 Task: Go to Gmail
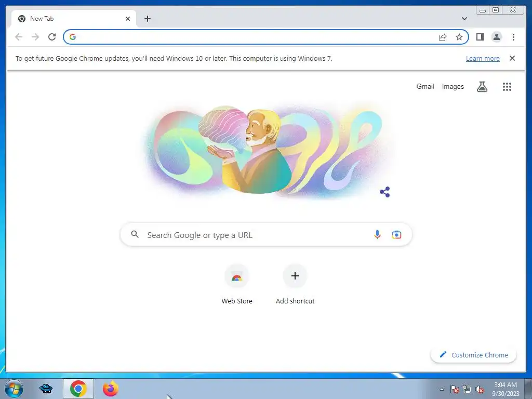pos(425,87)
